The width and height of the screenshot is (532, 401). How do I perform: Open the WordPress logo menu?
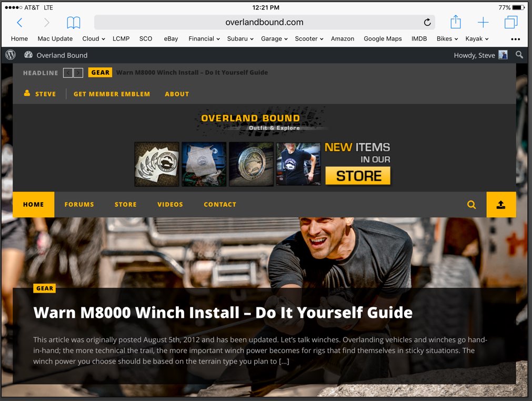pyautogui.click(x=11, y=55)
